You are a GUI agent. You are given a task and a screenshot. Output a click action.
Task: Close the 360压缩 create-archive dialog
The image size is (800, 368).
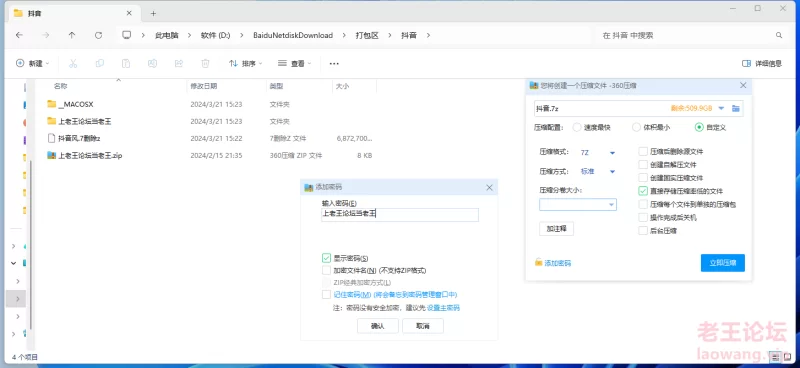pos(743,85)
